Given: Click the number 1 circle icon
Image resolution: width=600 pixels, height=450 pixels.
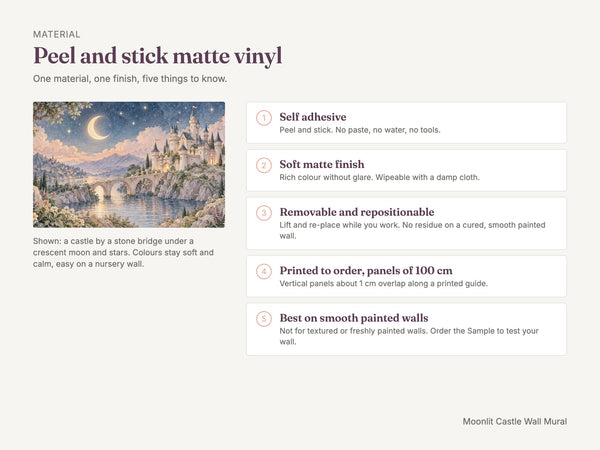Looking at the screenshot, I should click(x=264, y=118).
